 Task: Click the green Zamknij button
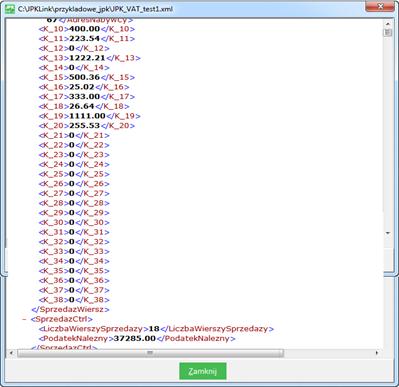click(203, 371)
